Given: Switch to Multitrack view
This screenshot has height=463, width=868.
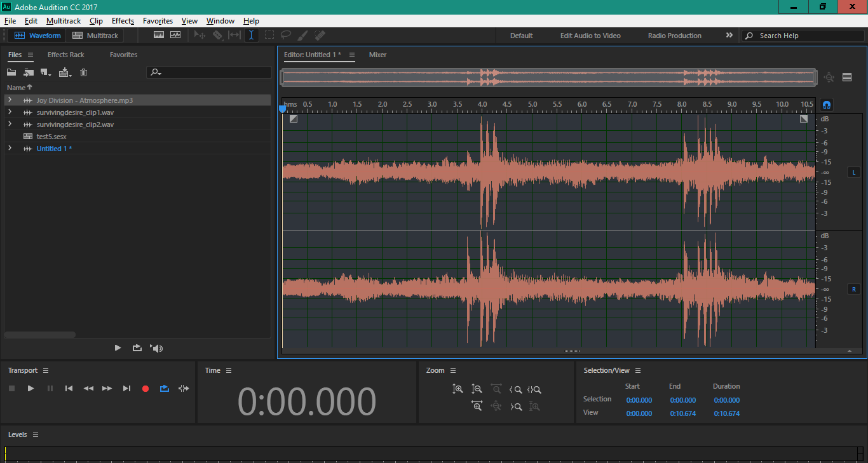Looking at the screenshot, I should click(95, 36).
